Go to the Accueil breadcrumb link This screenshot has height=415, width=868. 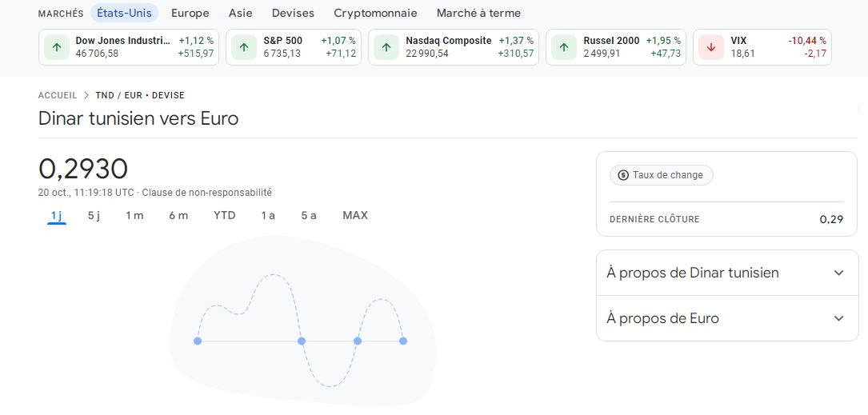click(x=58, y=95)
